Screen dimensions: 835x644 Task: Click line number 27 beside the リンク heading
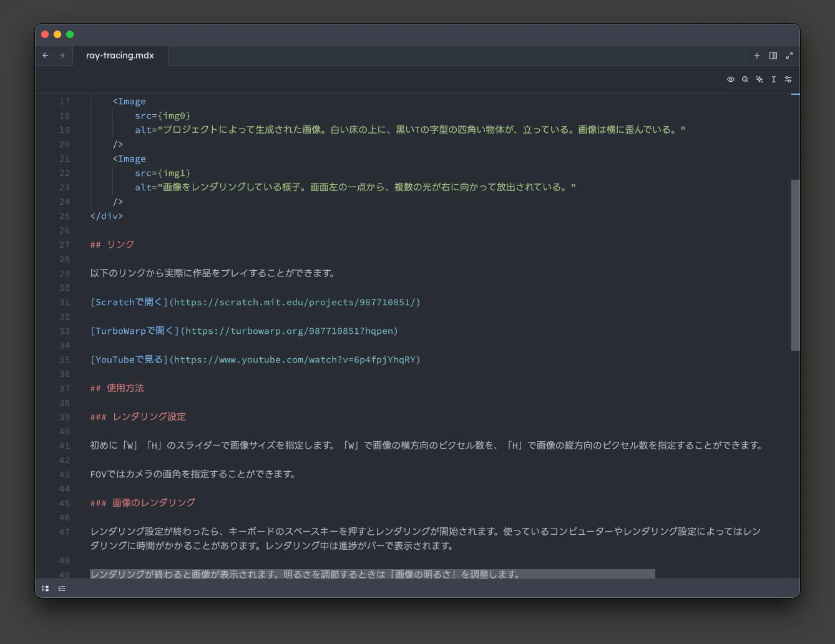65,244
